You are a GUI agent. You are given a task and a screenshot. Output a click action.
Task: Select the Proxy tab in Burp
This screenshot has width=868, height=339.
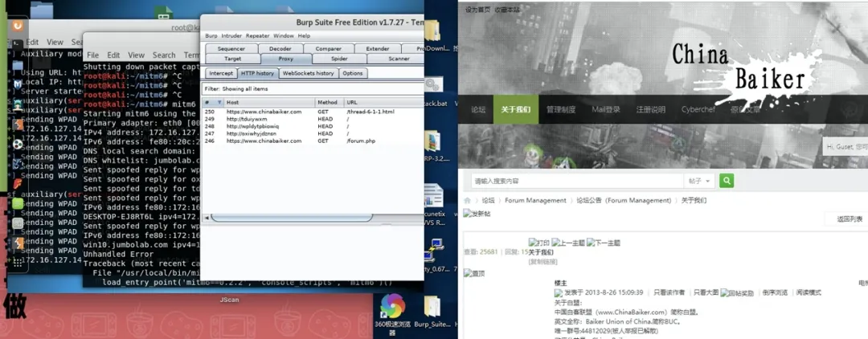[285, 59]
